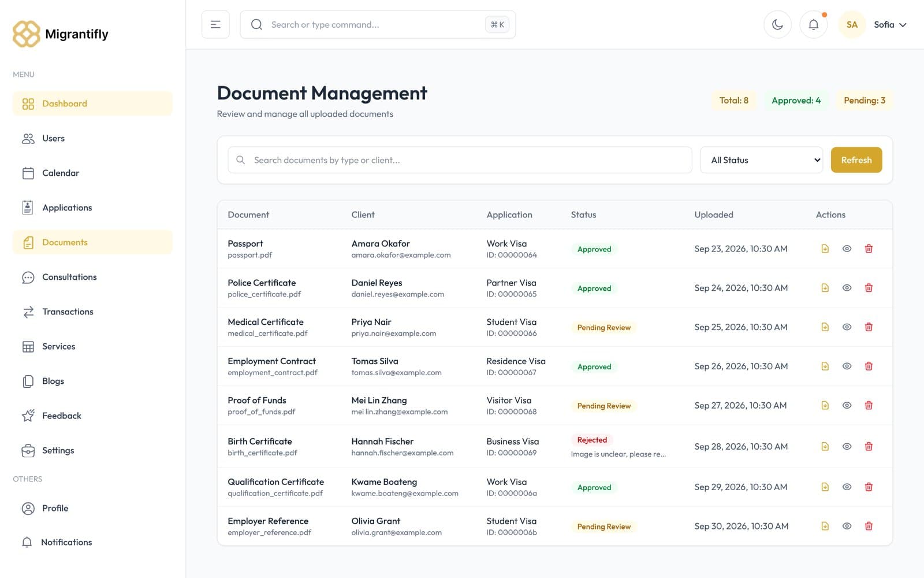Viewport: 924px width, 578px height.
Task: Click employer_reference.pdf file name
Action: point(269,532)
